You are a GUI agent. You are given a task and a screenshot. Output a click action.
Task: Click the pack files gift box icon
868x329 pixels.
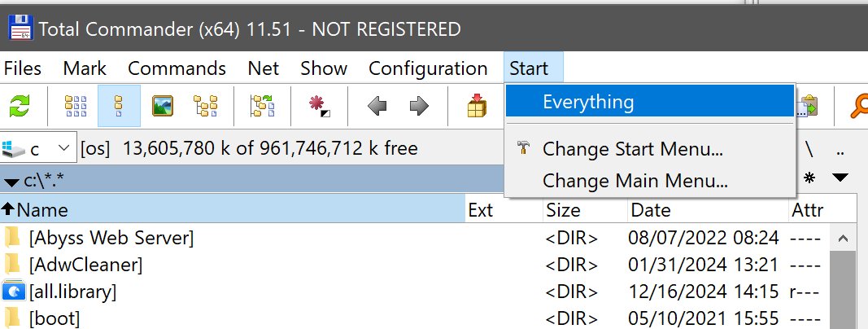pyautogui.click(x=477, y=106)
